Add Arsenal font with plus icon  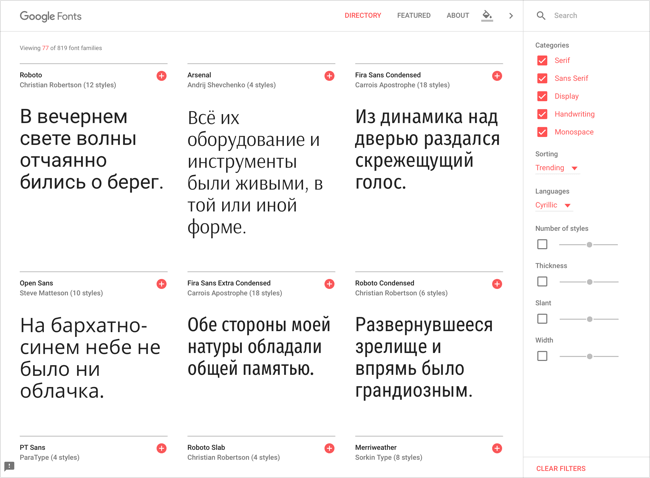pos(329,76)
